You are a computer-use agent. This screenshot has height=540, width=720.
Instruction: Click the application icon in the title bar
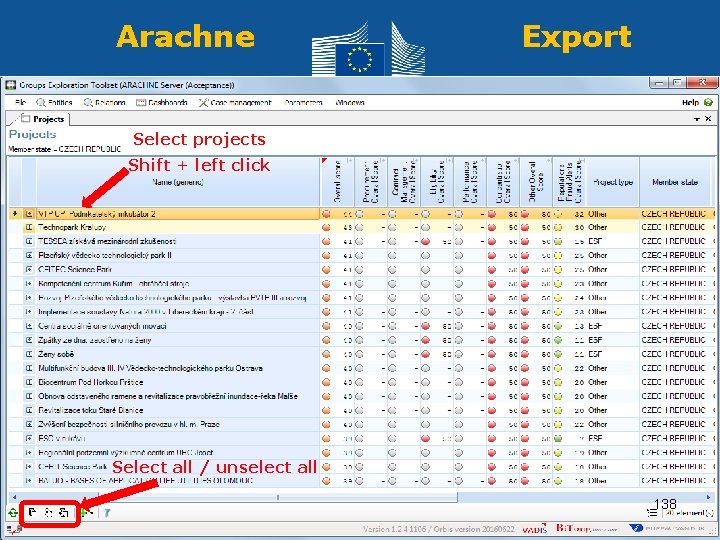tap(11, 85)
